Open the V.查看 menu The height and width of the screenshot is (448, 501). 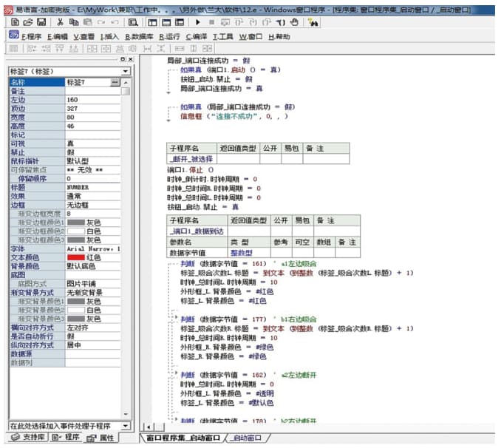[x=83, y=37]
